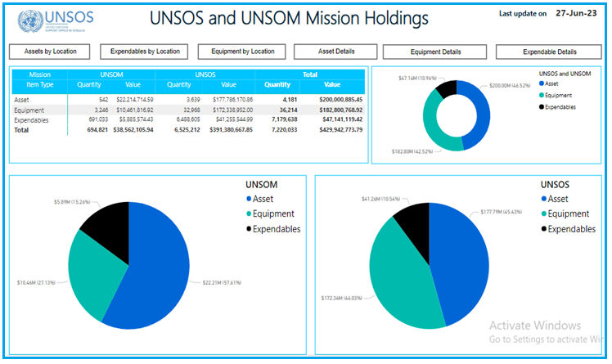Click total quantity 7,220,033 cell
Image resolution: width=612 pixels, height=364 pixels.
coord(284,129)
